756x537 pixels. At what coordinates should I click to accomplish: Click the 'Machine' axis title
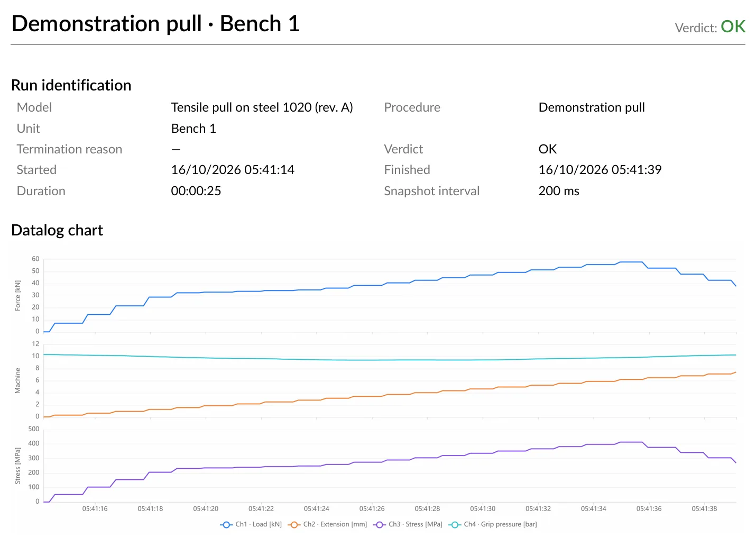18,380
